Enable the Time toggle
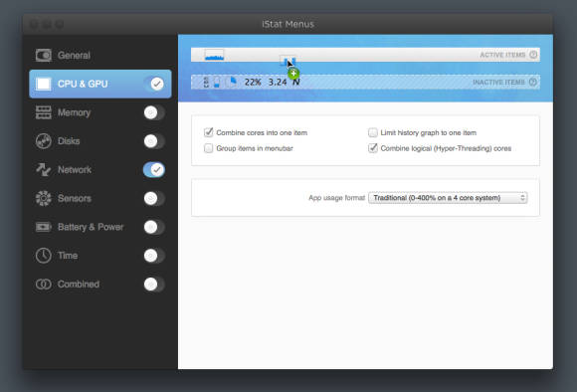 click(x=154, y=256)
